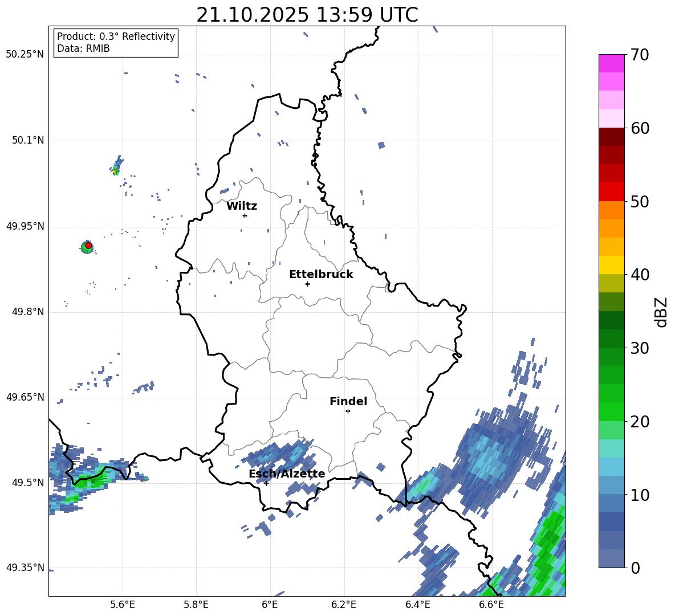The image size is (675, 616).
Task: Click the 30 value on colorbar
Action: pyautogui.click(x=640, y=348)
